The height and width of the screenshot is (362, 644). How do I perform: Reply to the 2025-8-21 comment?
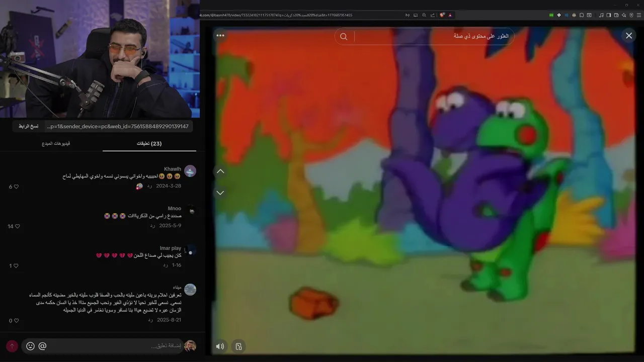150,320
